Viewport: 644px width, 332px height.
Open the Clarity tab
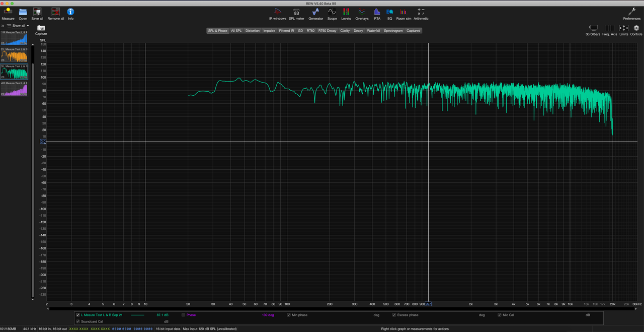point(345,31)
